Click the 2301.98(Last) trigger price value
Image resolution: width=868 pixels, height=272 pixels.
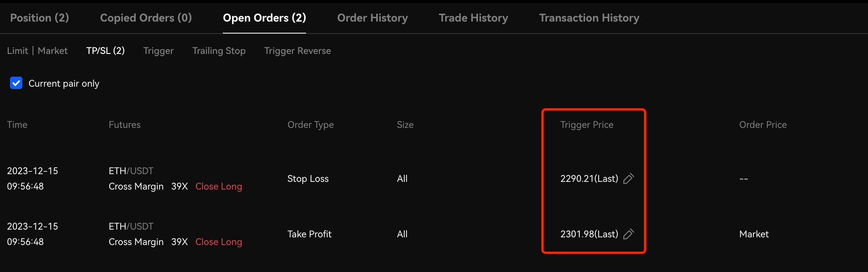pyautogui.click(x=589, y=234)
